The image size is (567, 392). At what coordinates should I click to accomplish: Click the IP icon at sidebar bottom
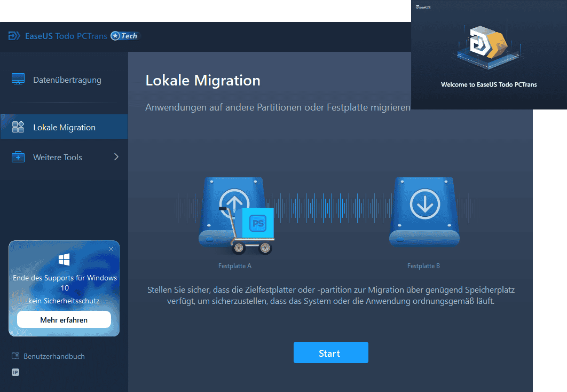(x=15, y=372)
